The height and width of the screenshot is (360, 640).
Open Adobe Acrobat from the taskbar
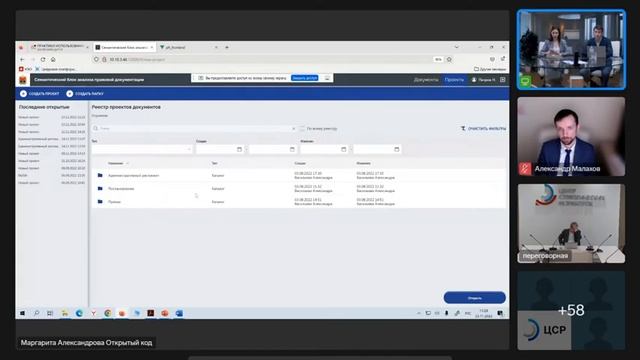pos(151,313)
